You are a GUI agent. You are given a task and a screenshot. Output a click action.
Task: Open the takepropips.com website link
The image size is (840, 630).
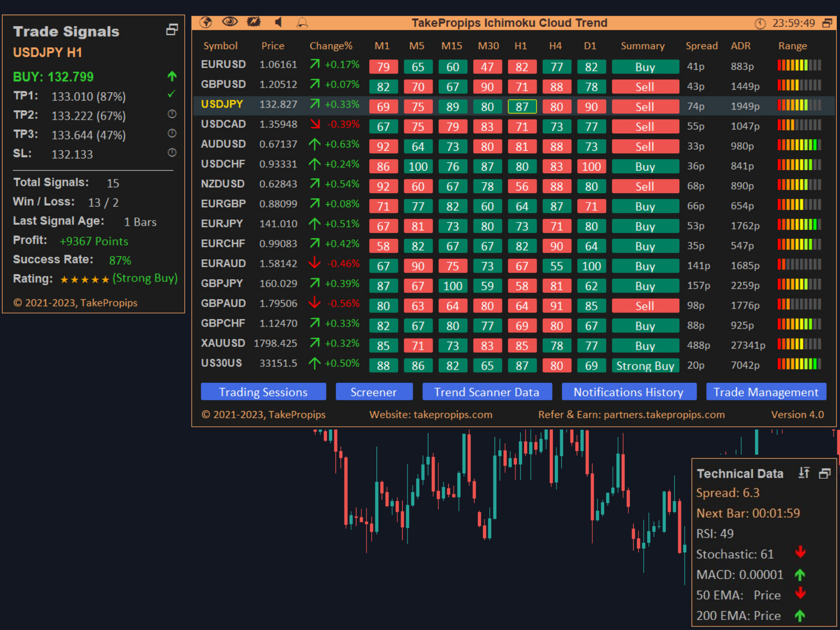click(x=453, y=415)
